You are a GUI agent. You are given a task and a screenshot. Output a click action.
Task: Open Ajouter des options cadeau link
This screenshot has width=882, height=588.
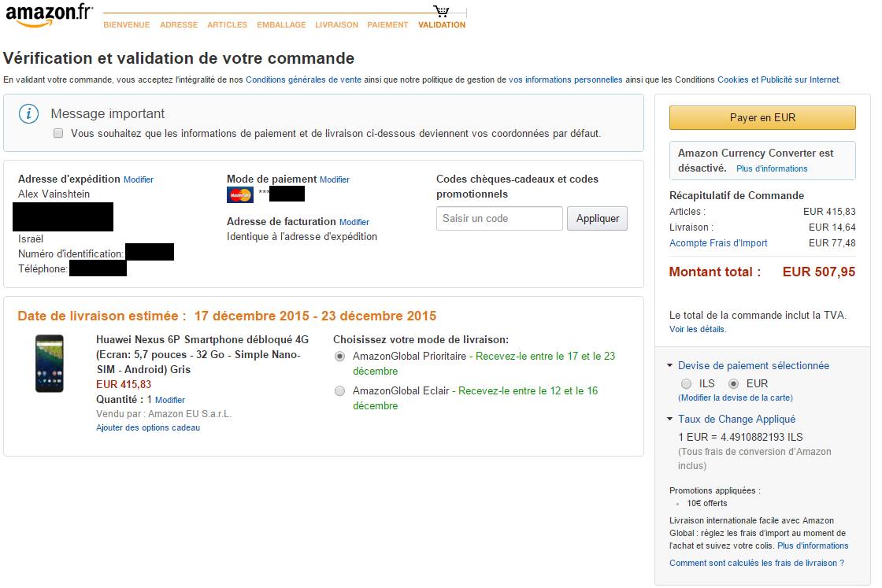click(x=148, y=427)
